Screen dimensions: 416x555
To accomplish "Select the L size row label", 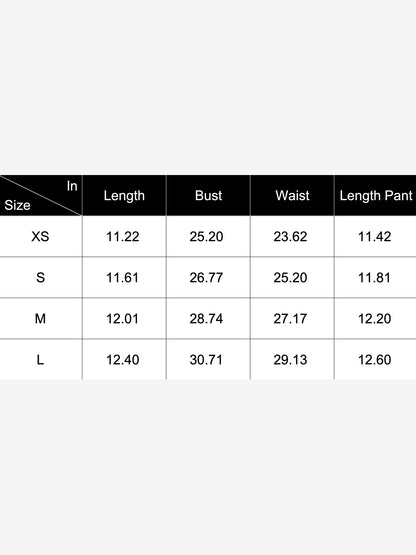I will [40, 360].
